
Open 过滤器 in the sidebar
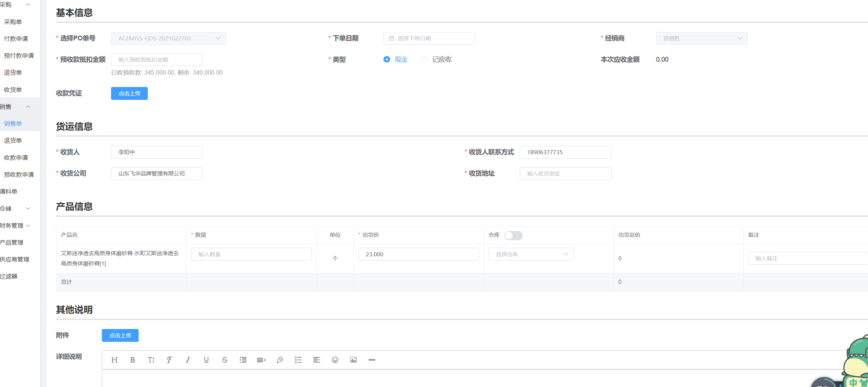[x=9, y=276]
